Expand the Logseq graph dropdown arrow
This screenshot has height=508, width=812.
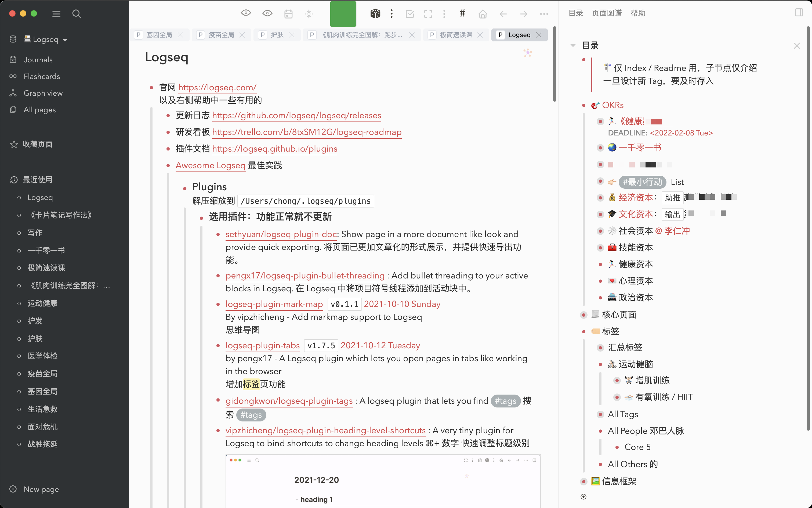click(x=65, y=40)
